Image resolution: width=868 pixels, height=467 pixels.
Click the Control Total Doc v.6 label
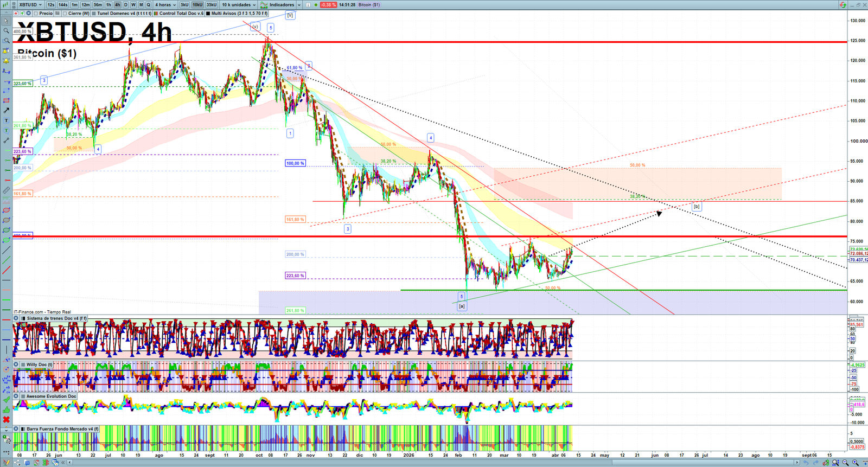pyautogui.click(x=181, y=14)
